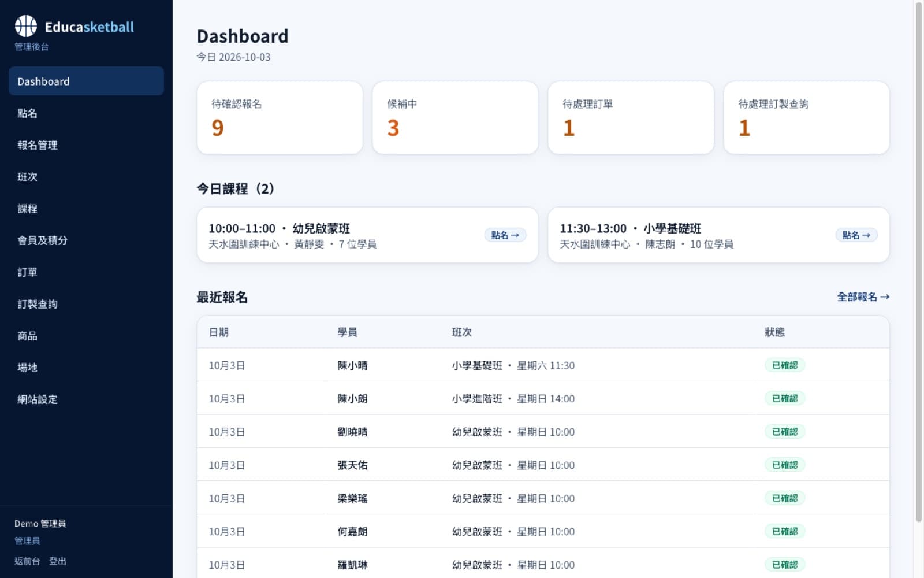Select student name 羅凱琳
This screenshot has height=578, width=924.
click(352, 565)
